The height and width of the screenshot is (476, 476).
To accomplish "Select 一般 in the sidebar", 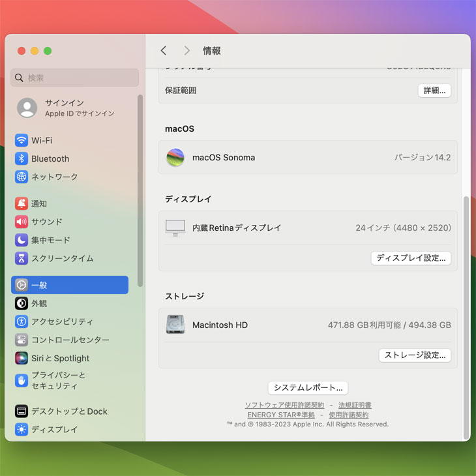I will tap(70, 285).
